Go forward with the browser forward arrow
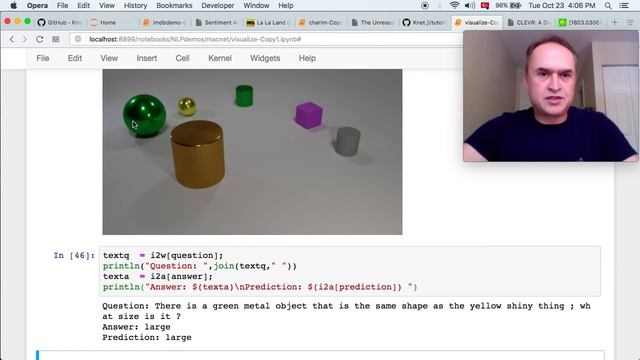 24,39
